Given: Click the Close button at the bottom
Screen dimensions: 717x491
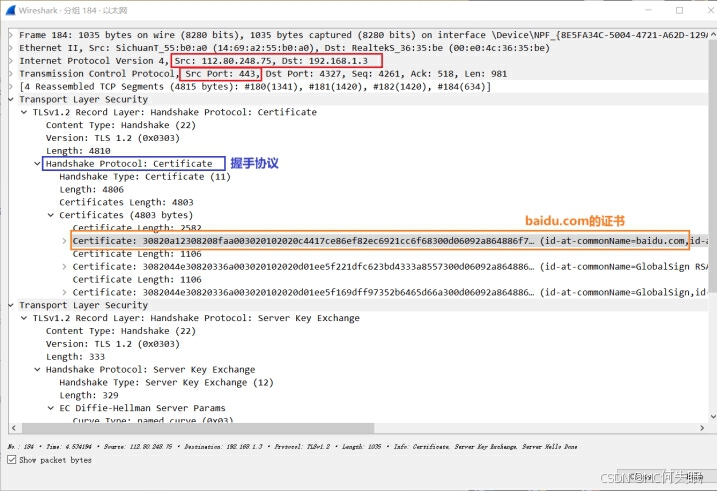Looking at the screenshot, I should 640,476.
